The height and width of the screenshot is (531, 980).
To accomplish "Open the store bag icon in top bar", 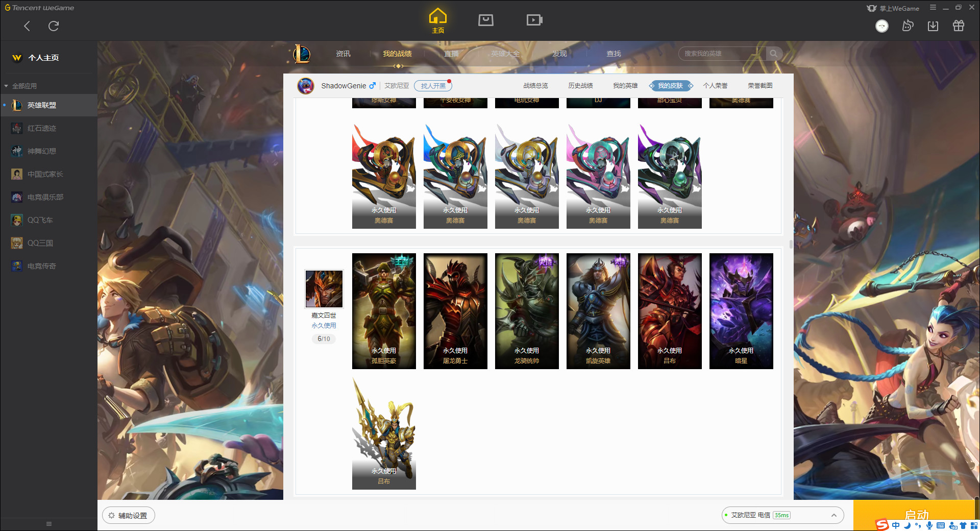I will 486,20.
